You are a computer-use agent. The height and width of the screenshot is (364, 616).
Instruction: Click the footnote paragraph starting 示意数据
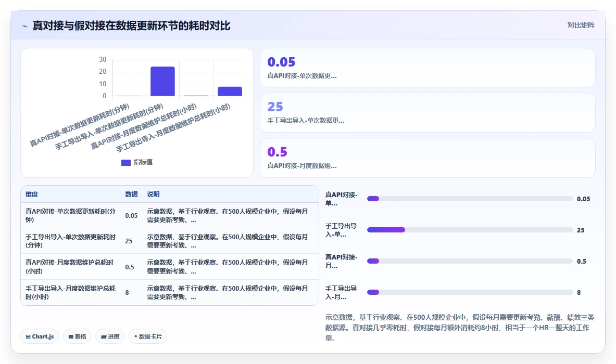tap(460, 328)
